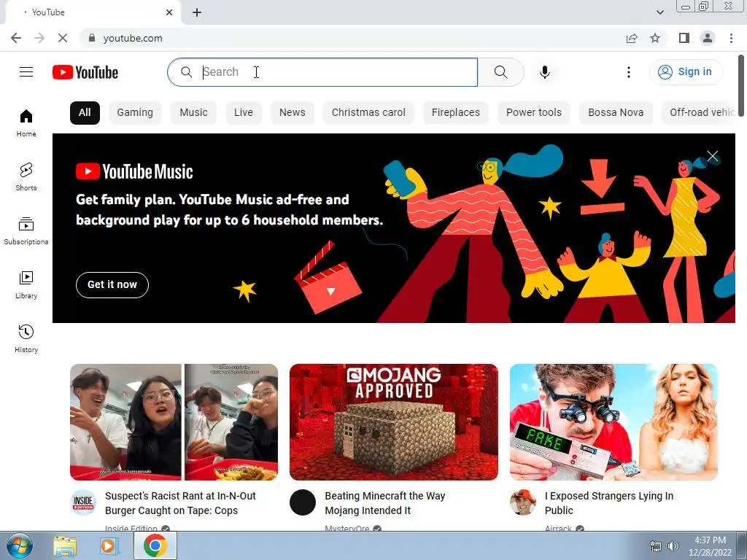Open FAKE strangers lying video thumbnail
Viewport: 747px width, 560px height.
pyautogui.click(x=614, y=422)
